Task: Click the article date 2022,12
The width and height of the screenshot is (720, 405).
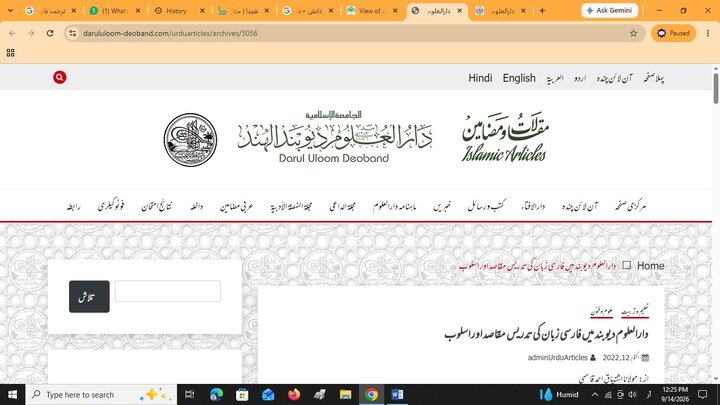Action: [621, 358]
